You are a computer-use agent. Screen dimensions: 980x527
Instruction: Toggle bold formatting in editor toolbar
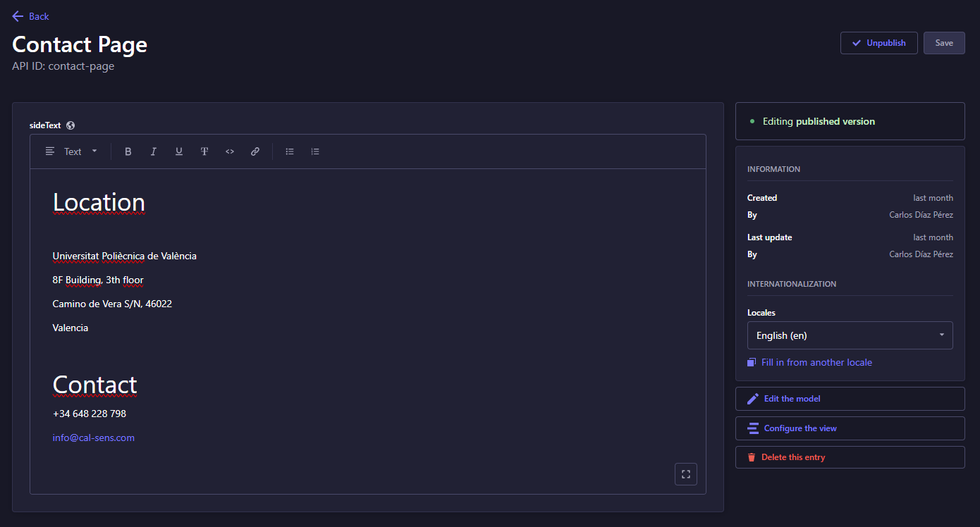128,151
